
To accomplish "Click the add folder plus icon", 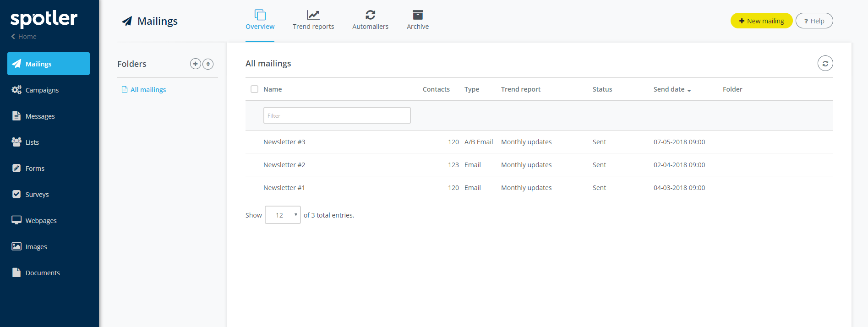I will point(195,64).
